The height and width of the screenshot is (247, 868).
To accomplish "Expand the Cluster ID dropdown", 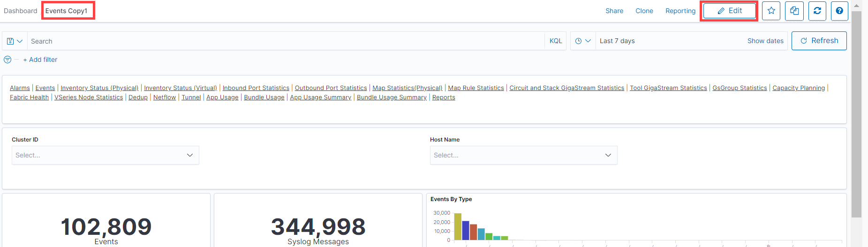I will 105,155.
